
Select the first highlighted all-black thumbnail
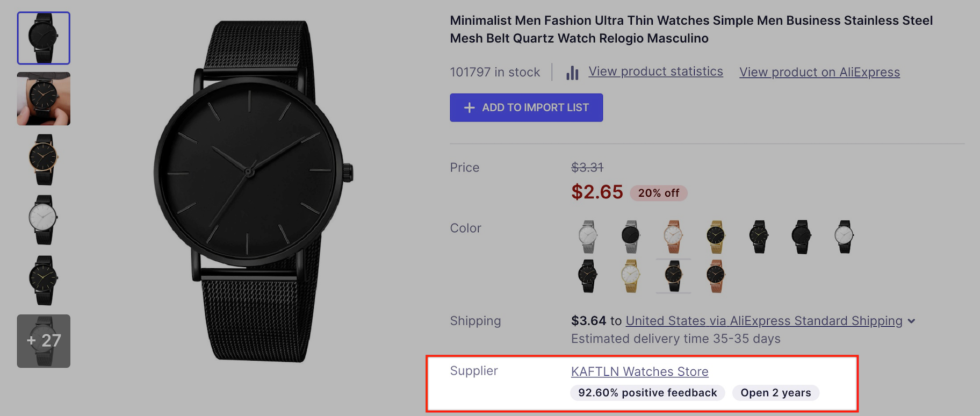[x=44, y=38]
